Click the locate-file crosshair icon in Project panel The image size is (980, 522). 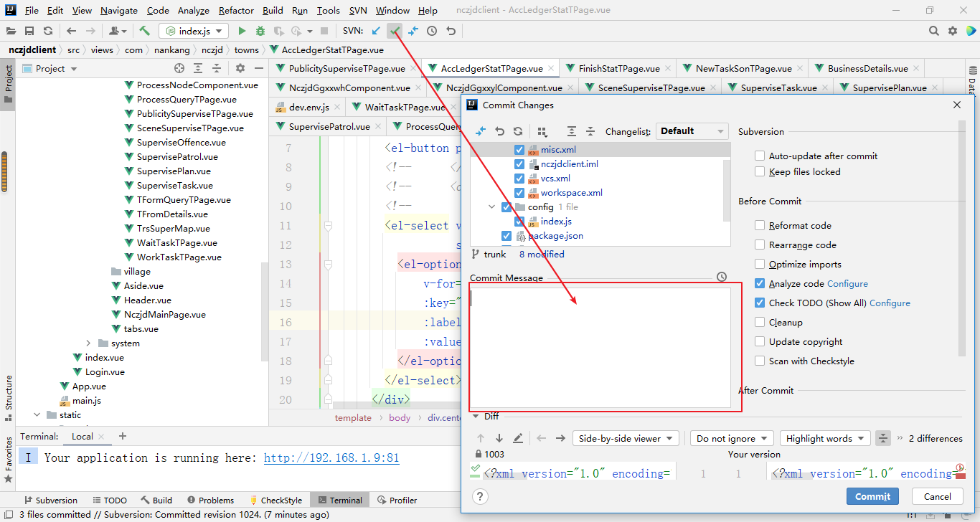click(x=179, y=68)
